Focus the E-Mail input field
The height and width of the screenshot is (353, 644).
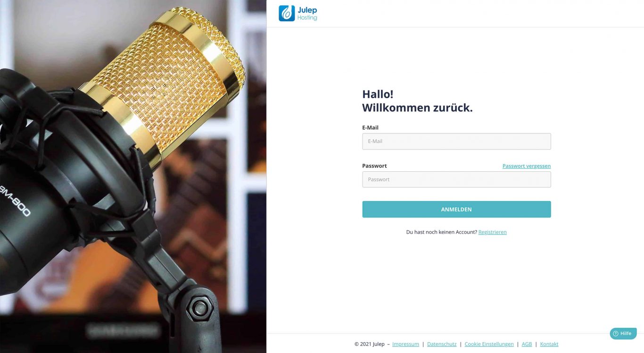click(x=456, y=141)
